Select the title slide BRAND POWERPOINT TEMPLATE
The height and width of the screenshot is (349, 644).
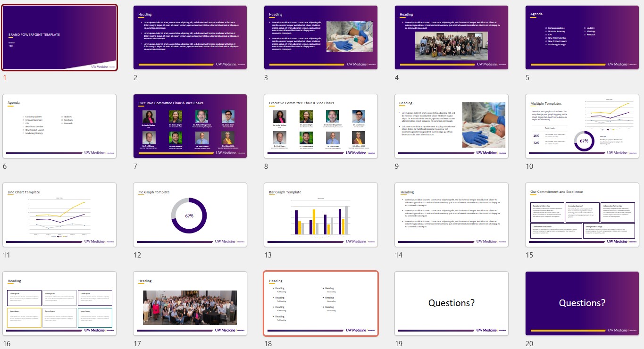coord(59,37)
